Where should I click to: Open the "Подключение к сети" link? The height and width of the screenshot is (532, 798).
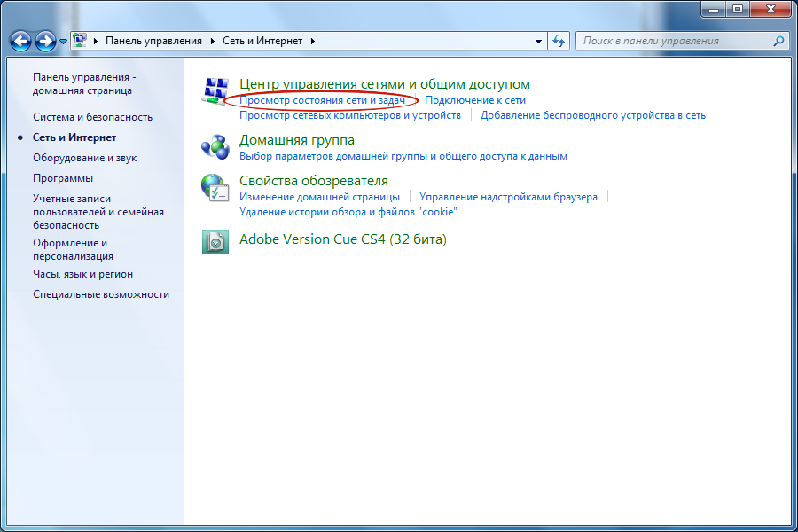tap(475, 100)
